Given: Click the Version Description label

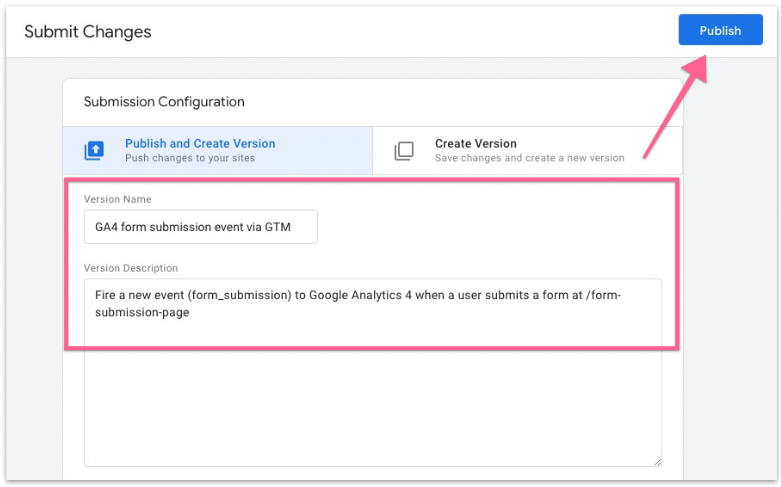Looking at the screenshot, I should point(131,268).
